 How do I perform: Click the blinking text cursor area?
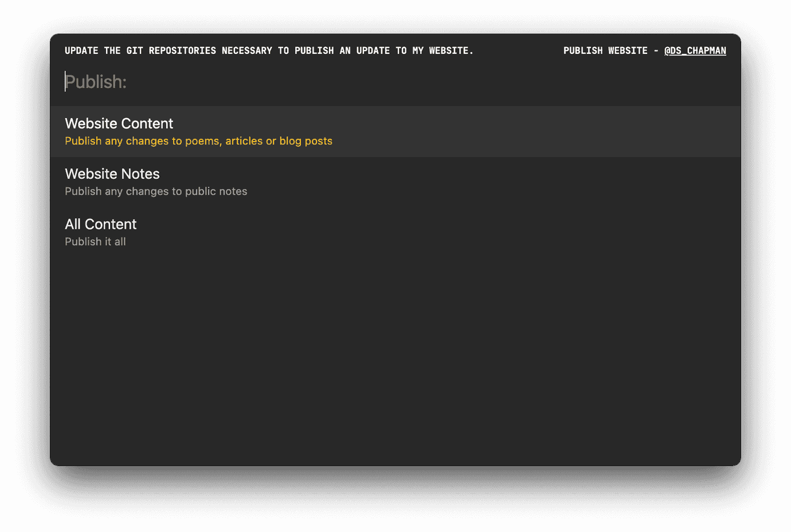65,81
